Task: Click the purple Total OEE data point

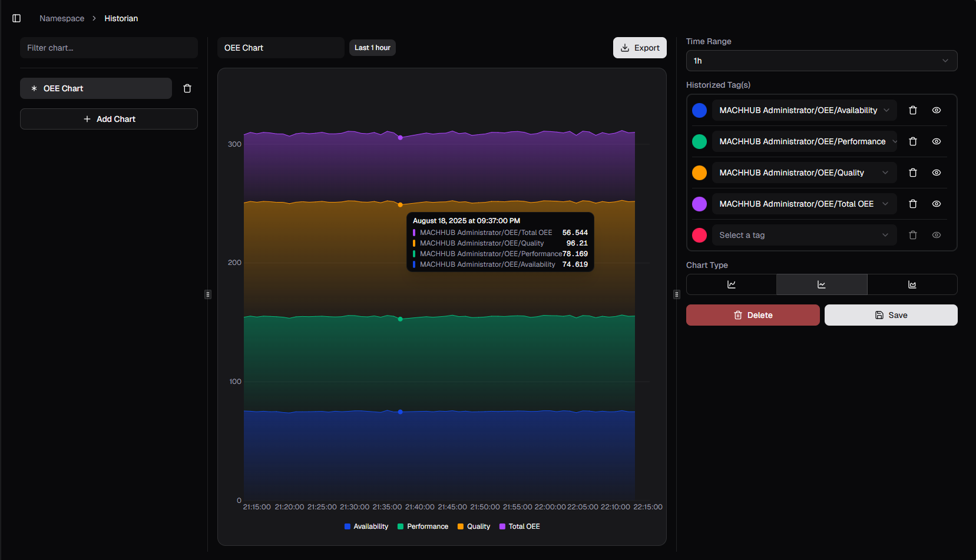Action: pyautogui.click(x=401, y=137)
